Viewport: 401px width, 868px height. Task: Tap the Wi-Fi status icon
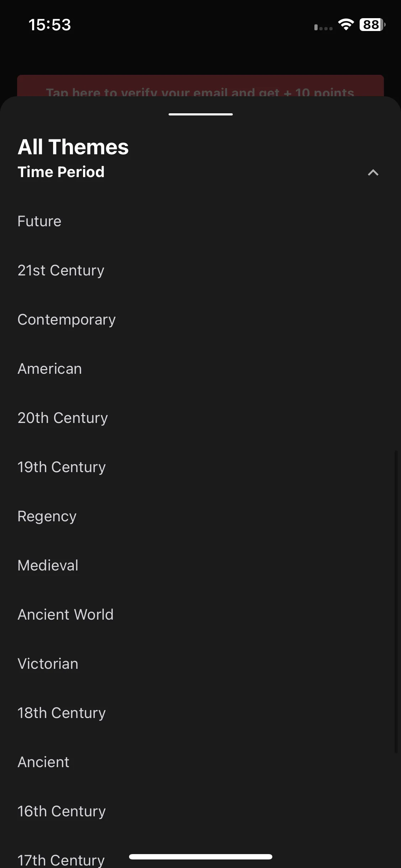pos(346,25)
